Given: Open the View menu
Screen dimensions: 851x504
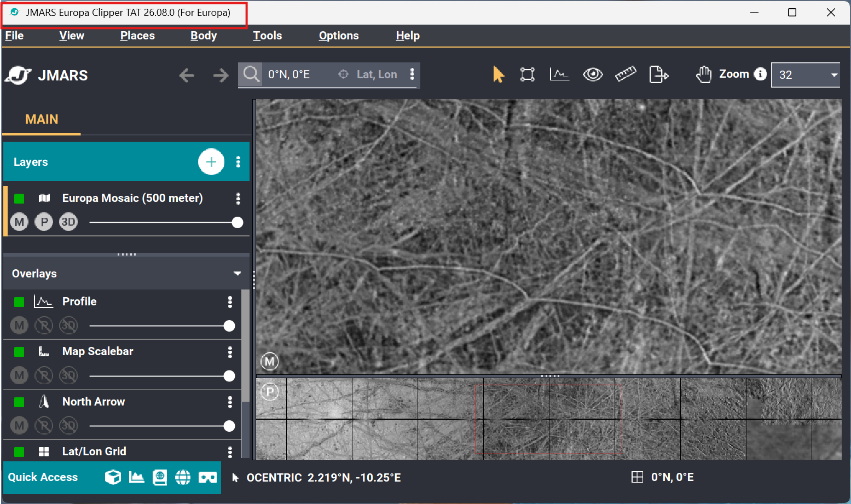Looking at the screenshot, I should click(x=72, y=36).
